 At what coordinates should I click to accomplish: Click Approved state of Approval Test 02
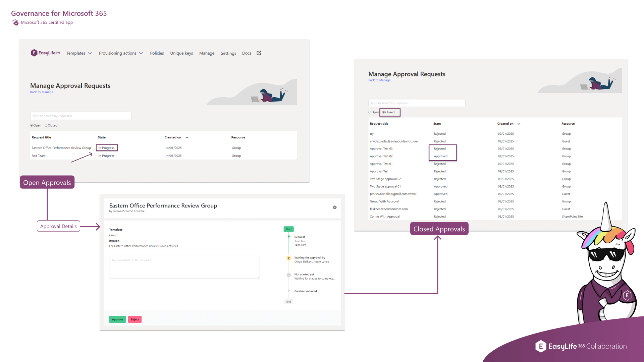click(x=440, y=156)
